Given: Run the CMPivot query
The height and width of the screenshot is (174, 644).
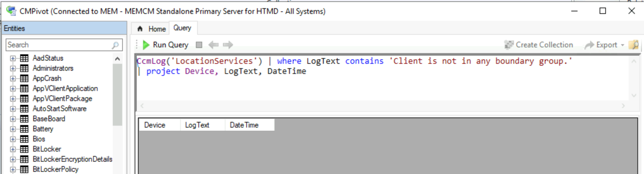Looking at the screenshot, I should tap(165, 45).
